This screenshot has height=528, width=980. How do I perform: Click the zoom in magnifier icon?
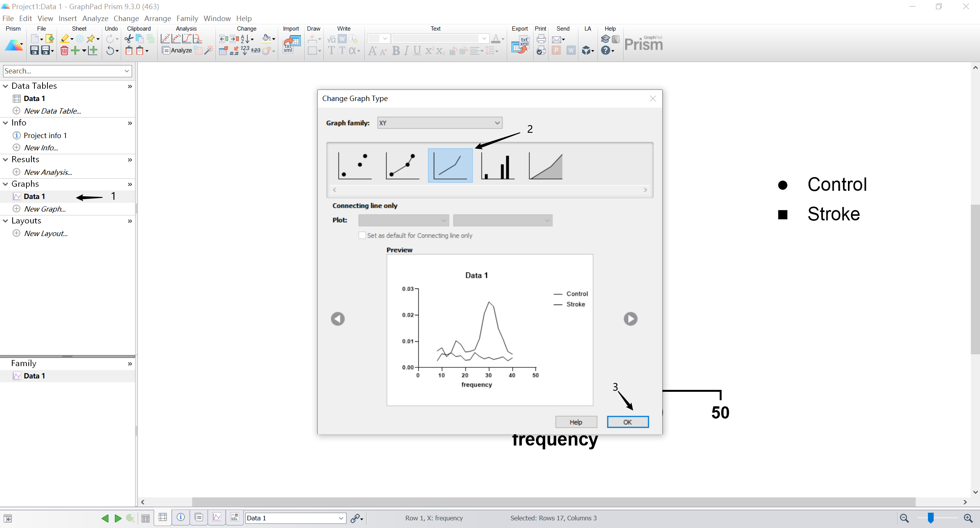968,518
